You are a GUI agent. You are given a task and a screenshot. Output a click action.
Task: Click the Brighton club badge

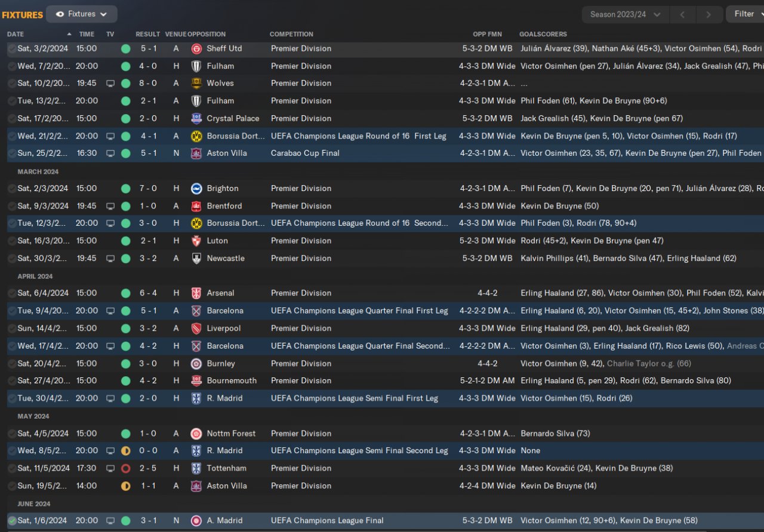(x=196, y=189)
